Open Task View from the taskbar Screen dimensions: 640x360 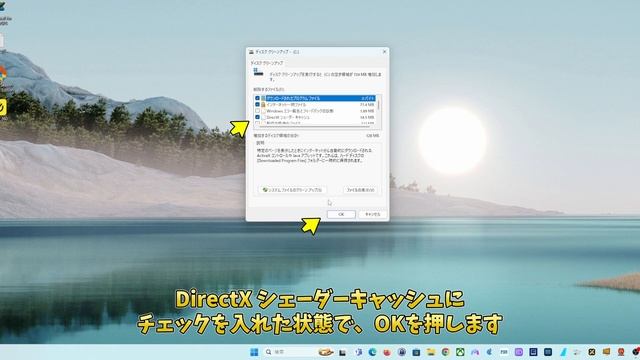tap(342, 352)
